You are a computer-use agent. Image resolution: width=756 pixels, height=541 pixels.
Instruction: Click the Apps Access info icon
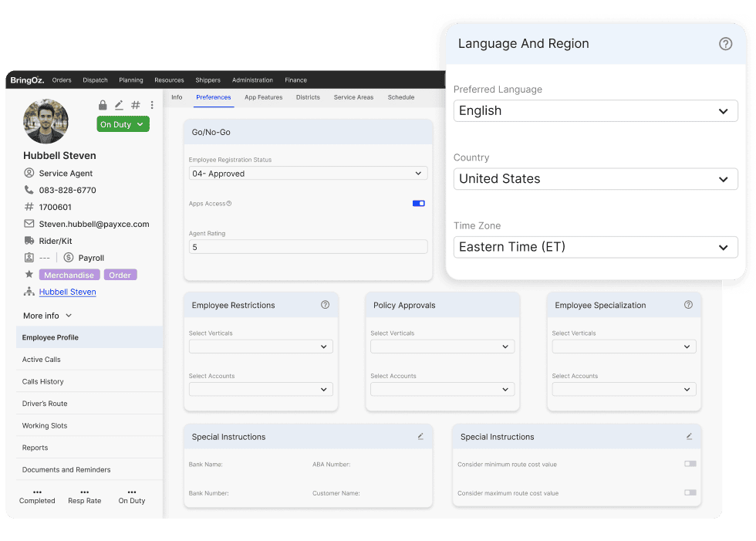point(229,204)
